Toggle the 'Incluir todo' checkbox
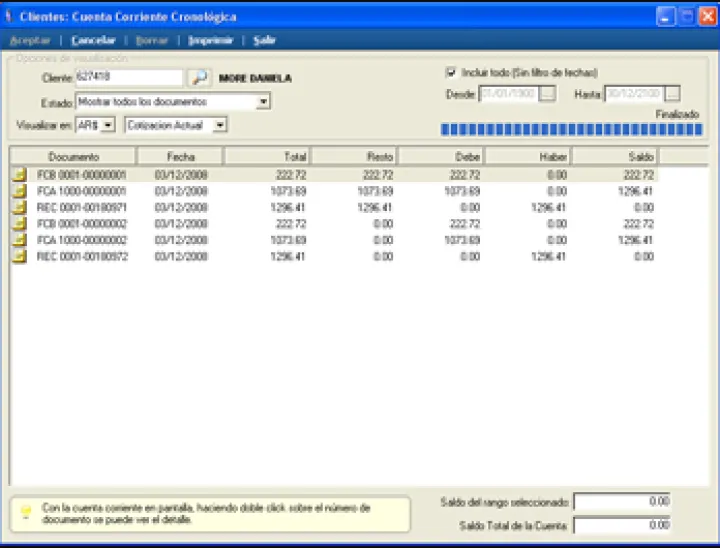The height and width of the screenshot is (548, 720). (x=451, y=73)
